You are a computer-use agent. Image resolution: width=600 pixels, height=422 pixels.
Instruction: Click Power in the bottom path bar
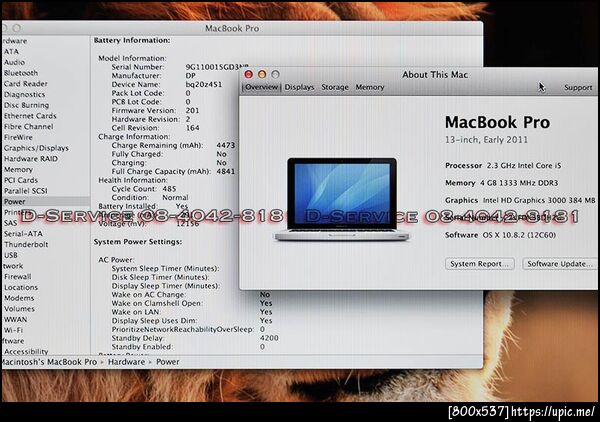coord(168,362)
